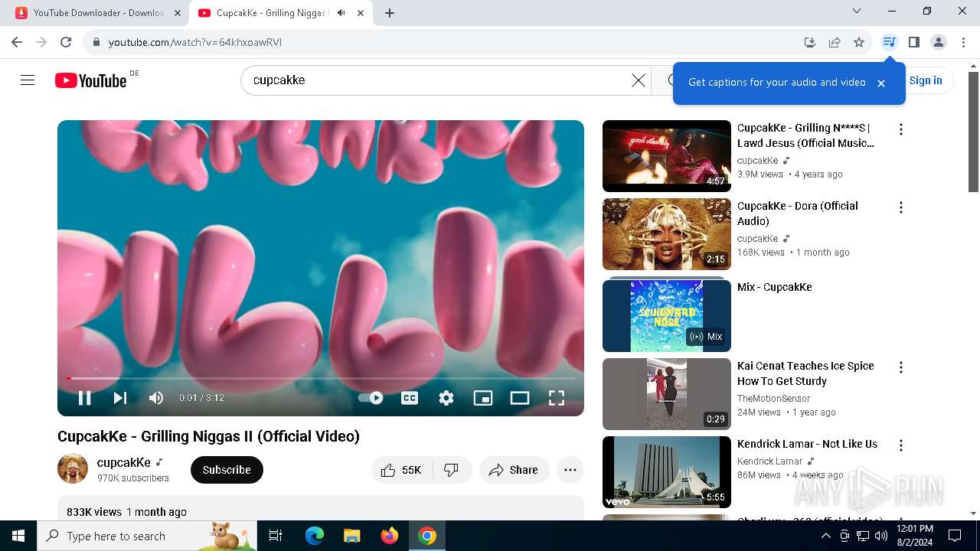Go to YouTube home via logo
Image resolution: width=980 pixels, height=551 pixels.
[x=90, y=80]
